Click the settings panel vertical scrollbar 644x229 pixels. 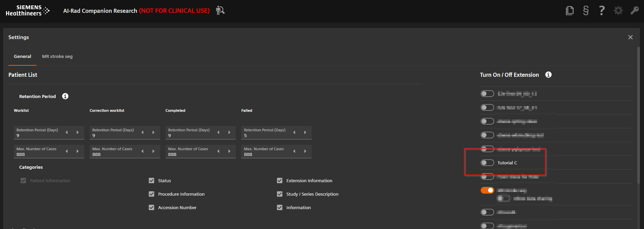(638, 115)
